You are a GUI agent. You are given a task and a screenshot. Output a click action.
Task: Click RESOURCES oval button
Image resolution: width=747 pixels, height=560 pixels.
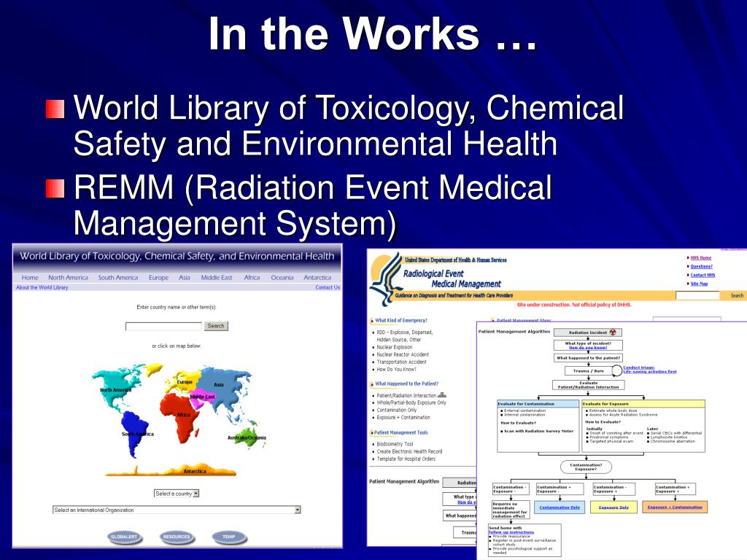click(177, 537)
